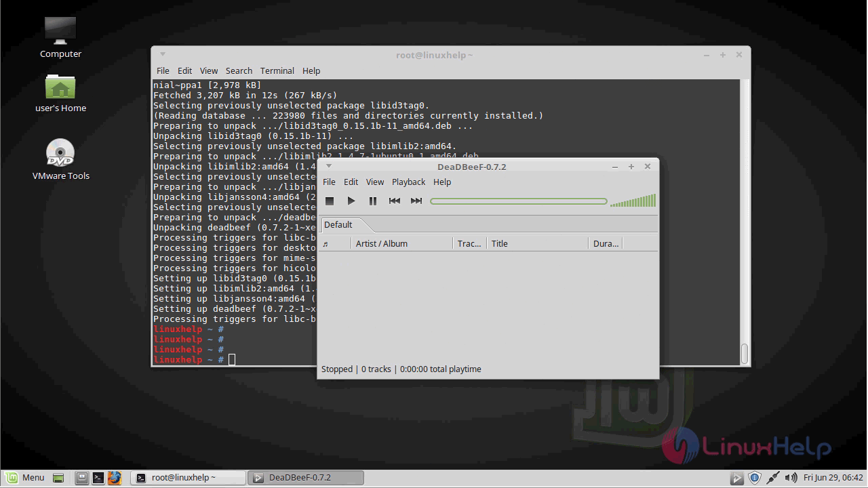Click the playing-status column header

click(x=335, y=243)
